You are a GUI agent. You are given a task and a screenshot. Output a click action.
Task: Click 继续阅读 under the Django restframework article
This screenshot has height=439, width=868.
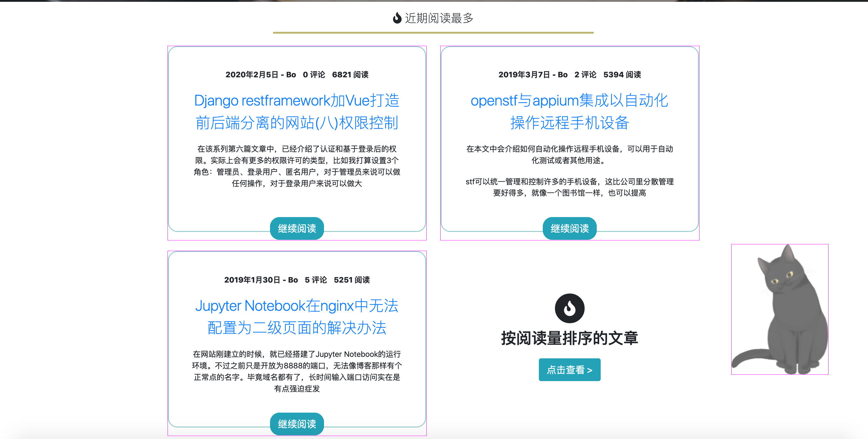pos(297,228)
